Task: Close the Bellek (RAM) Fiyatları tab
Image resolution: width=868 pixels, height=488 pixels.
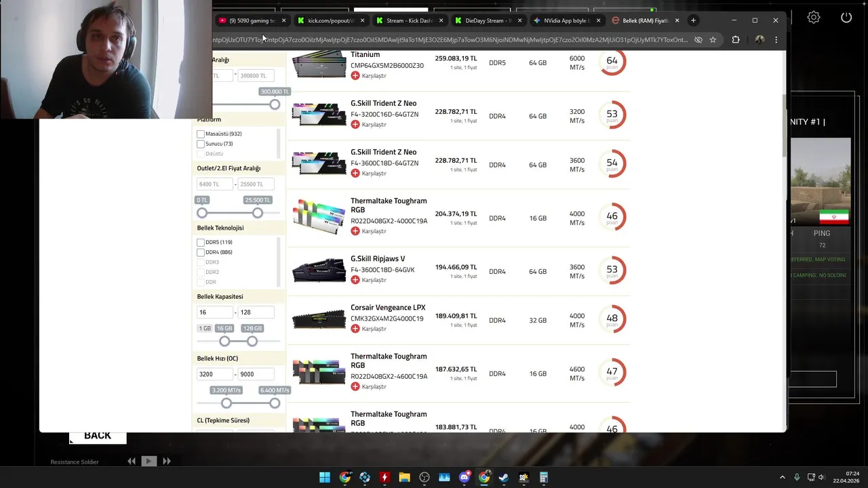Action: click(x=677, y=20)
